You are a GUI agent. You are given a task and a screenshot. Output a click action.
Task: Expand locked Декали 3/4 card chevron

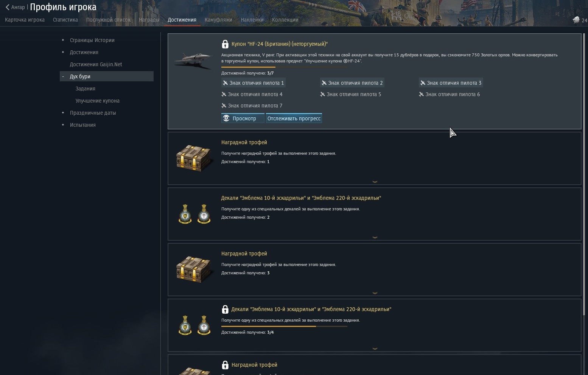(375, 349)
